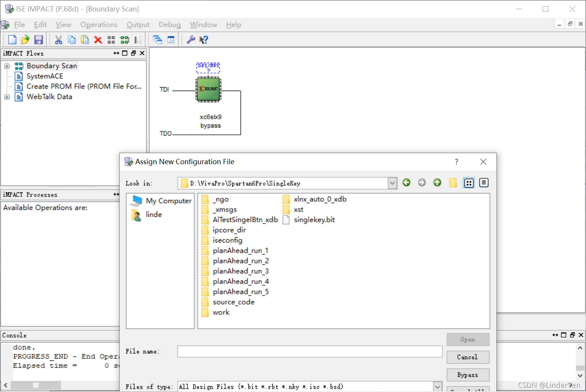Viewport: 586px width, 392px height.
Task: Click the Console horizontal scrollbar thumb
Action: coord(36,385)
